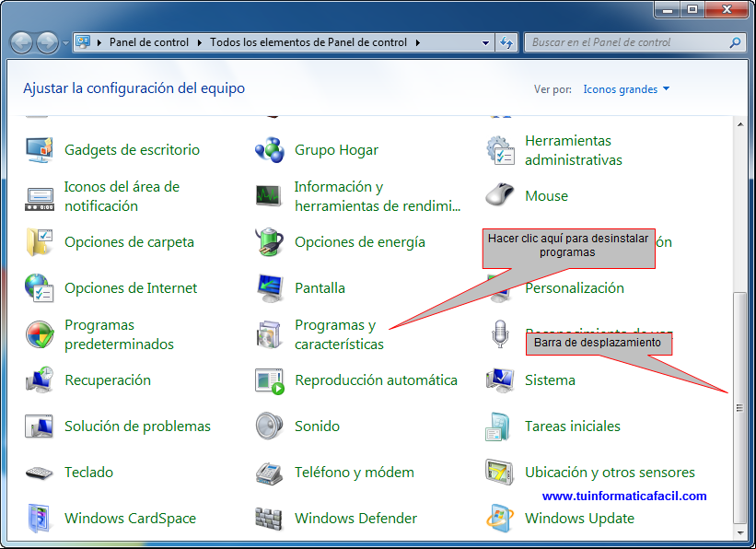
Task: Click the Teclado keyboard icon
Action: pos(39,473)
